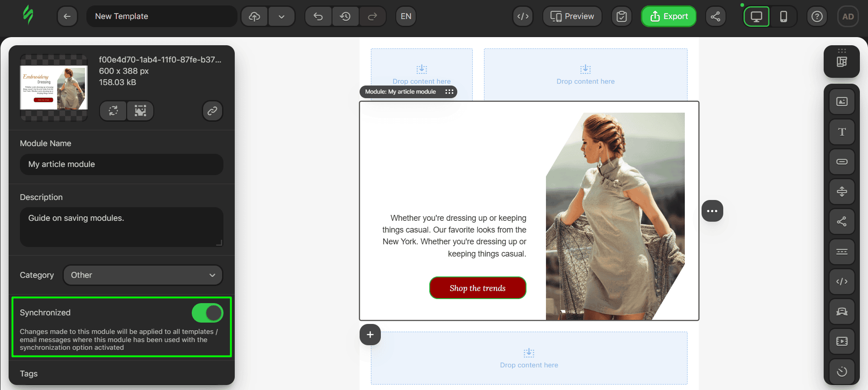Open the EN language selector
This screenshot has width=868, height=390.
coord(406,17)
